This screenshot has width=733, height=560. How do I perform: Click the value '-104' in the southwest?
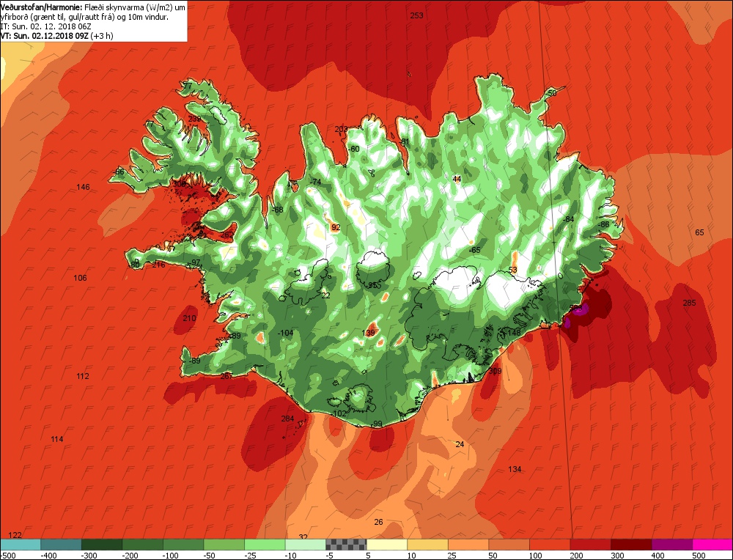tap(286, 333)
